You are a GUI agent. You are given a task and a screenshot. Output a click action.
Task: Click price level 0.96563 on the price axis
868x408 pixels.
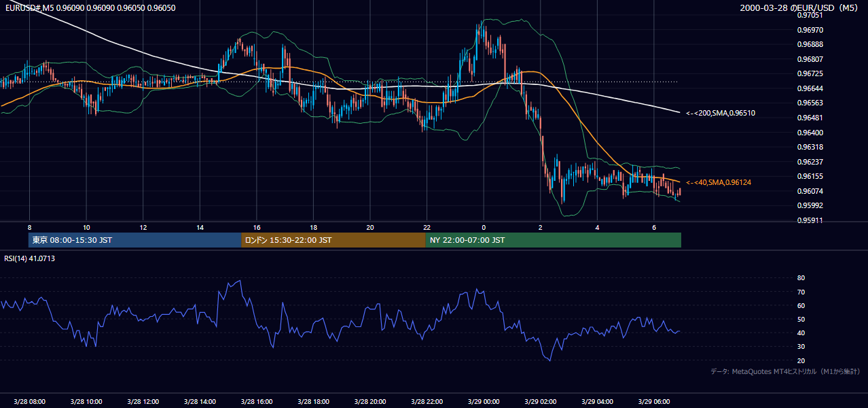tap(811, 103)
